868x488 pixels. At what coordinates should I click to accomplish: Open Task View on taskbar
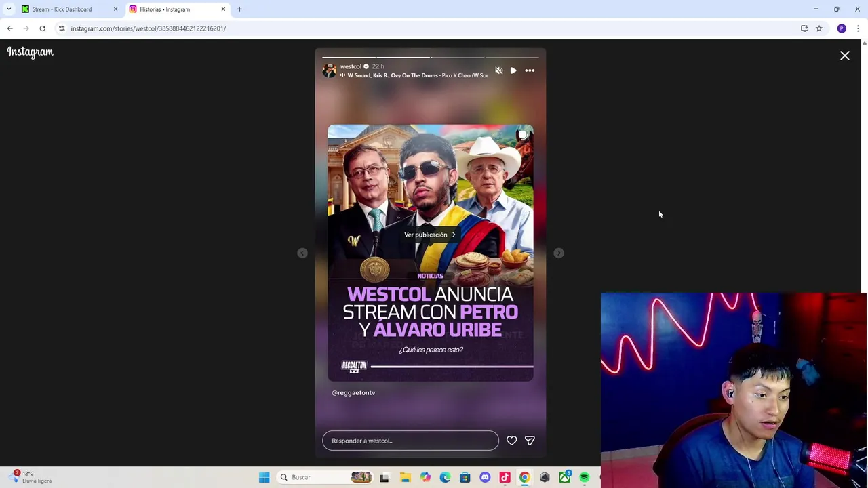[x=384, y=477]
